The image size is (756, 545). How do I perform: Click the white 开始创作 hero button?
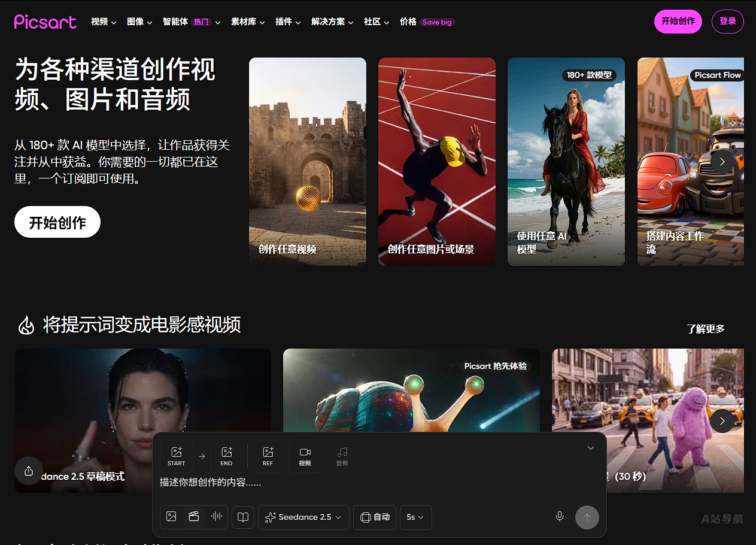point(57,222)
